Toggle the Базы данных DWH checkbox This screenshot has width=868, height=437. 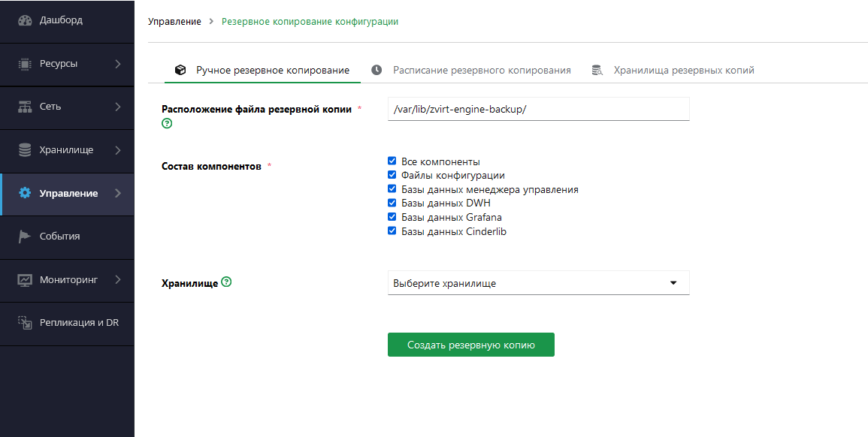392,203
